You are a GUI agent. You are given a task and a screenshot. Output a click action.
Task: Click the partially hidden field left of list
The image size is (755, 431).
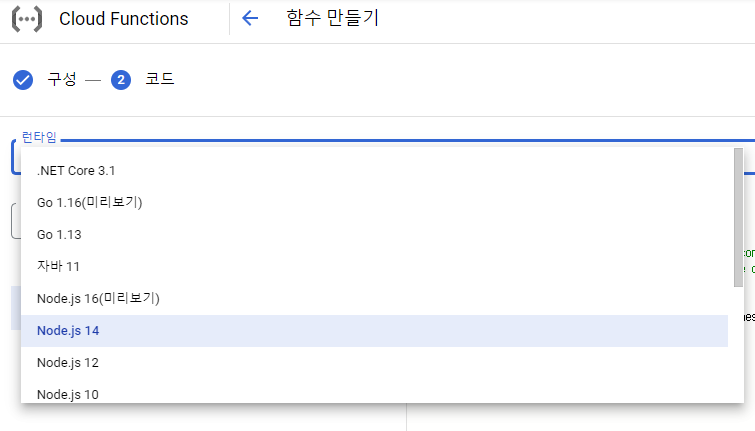coord(15,221)
